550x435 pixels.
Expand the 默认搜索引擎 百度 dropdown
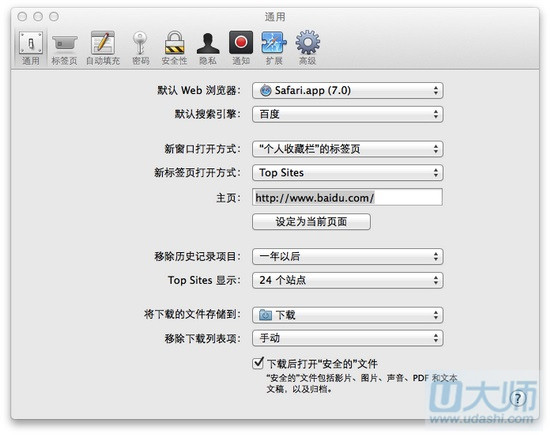click(x=348, y=114)
